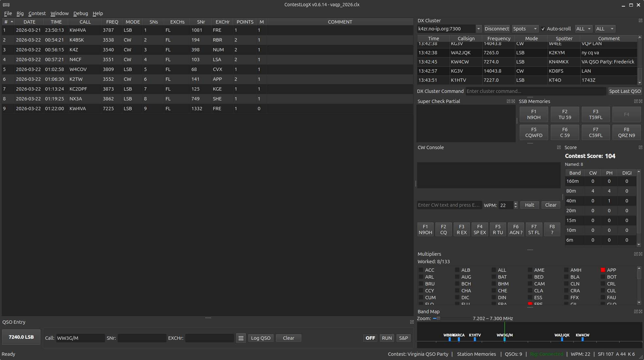Open the Rig menu
644x360 pixels.
[x=20, y=13]
